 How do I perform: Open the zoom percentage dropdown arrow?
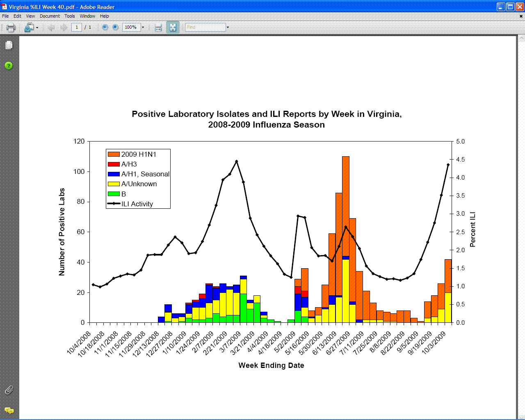click(x=143, y=27)
